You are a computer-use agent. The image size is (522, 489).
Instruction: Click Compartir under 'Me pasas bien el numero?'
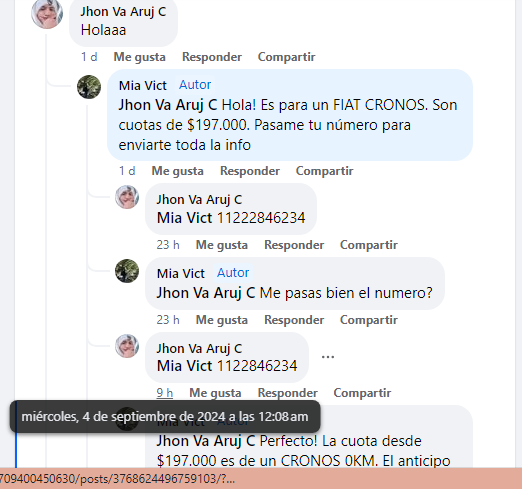pos(369,320)
